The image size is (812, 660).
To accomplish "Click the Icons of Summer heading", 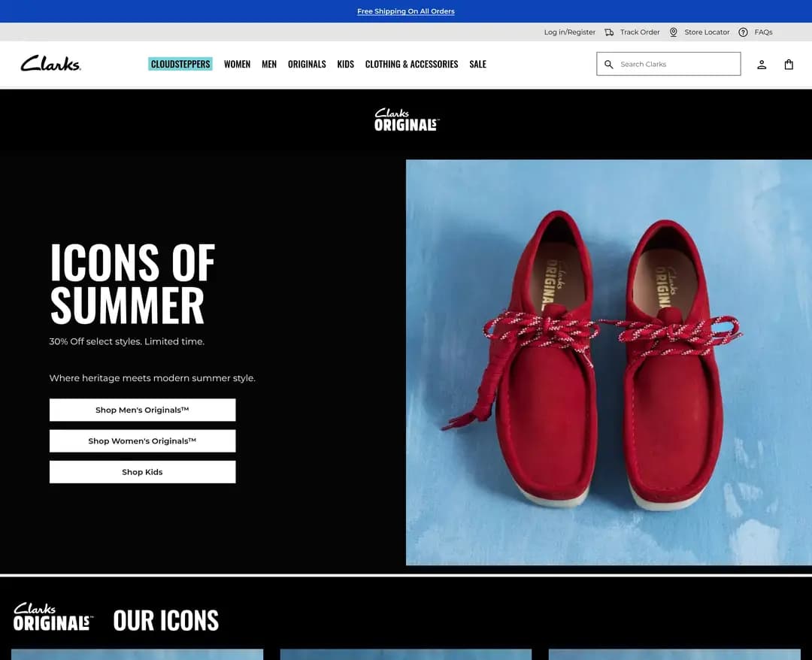I will point(132,284).
